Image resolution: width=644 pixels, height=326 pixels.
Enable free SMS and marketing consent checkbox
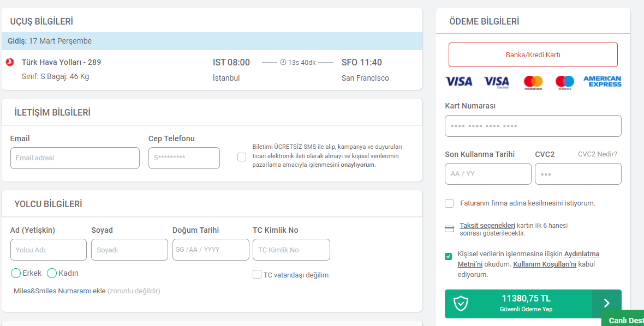pos(242,157)
